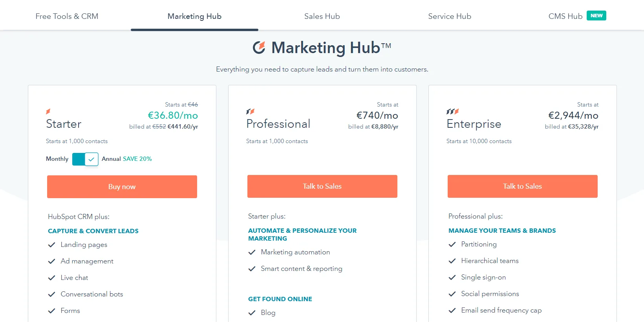Click the Live chat feature
This screenshot has height=322, width=644.
click(75, 278)
